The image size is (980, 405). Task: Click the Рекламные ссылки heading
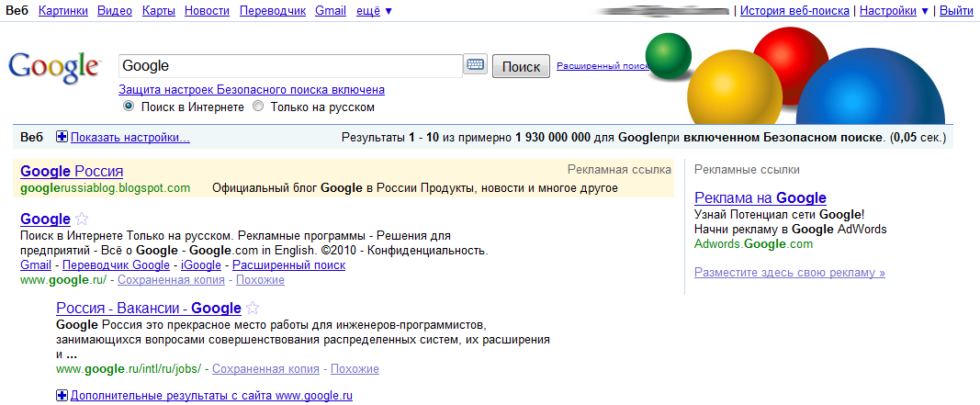(x=748, y=169)
